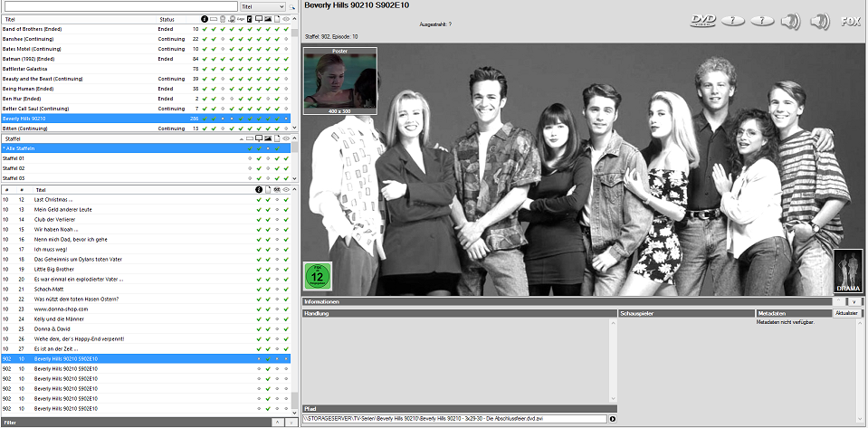Select Staffel 01 in season list
The height and width of the screenshot is (428, 868).
[146, 158]
